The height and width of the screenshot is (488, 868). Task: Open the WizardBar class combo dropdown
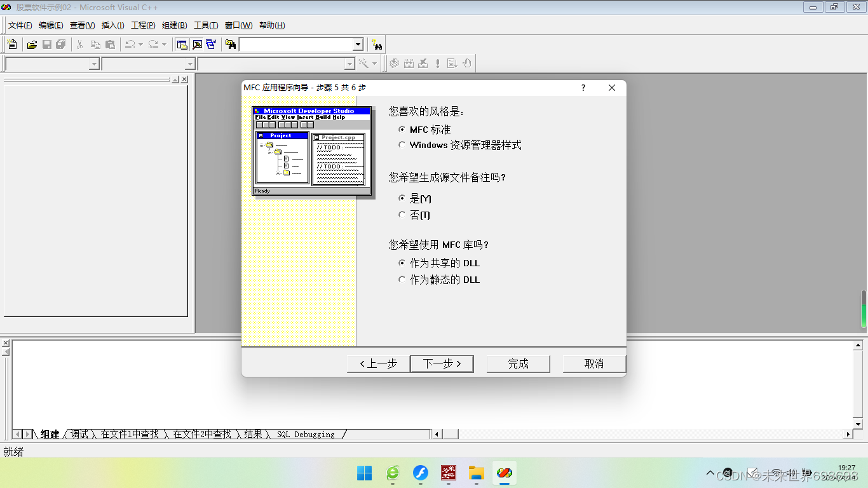(x=94, y=64)
